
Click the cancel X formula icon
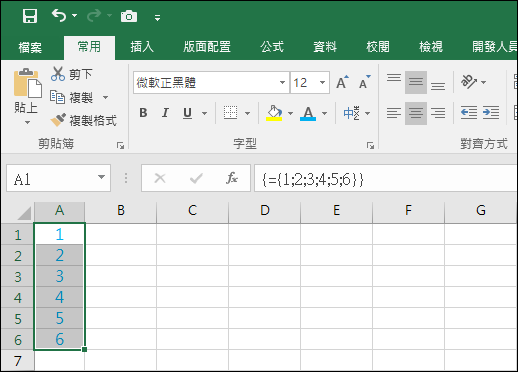point(160,178)
